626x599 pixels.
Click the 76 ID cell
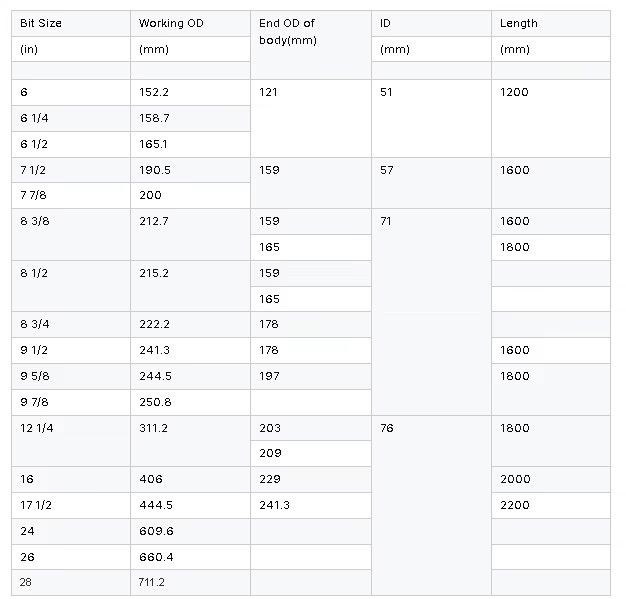[x=431, y=506]
